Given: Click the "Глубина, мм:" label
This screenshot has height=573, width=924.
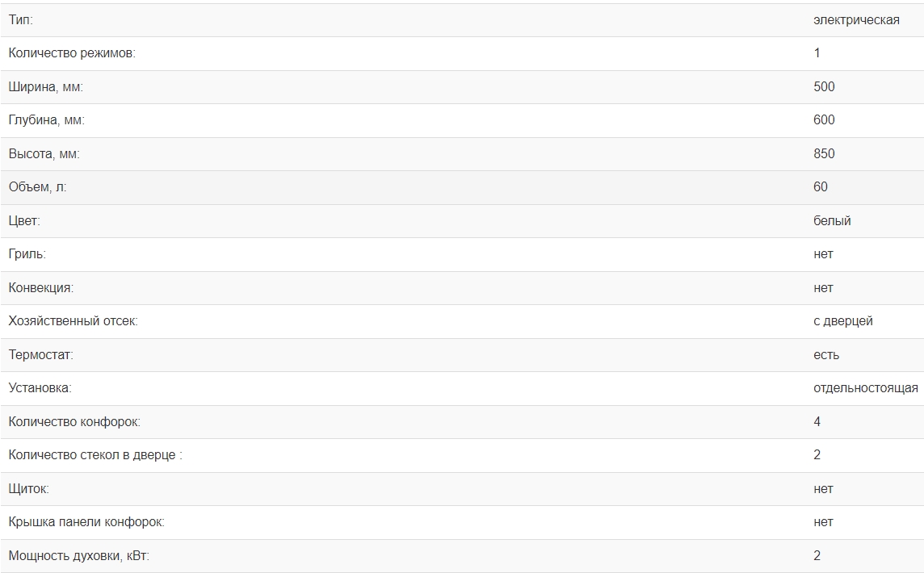Looking at the screenshot, I should 47,120.
